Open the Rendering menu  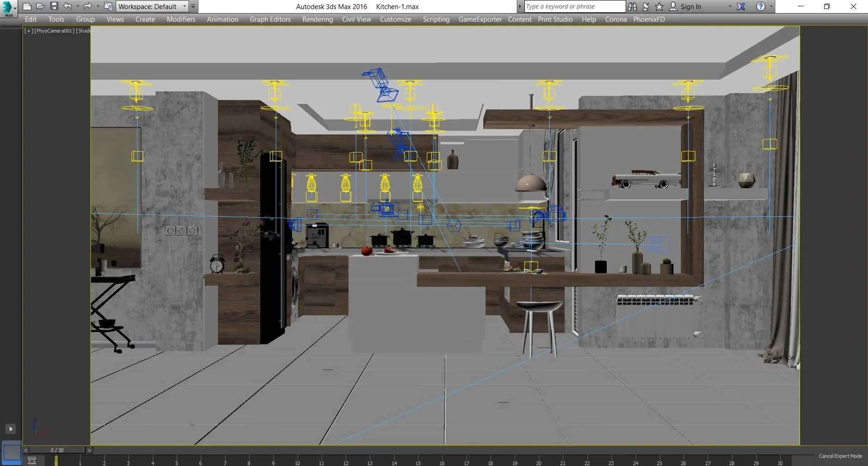click(317, 19)
